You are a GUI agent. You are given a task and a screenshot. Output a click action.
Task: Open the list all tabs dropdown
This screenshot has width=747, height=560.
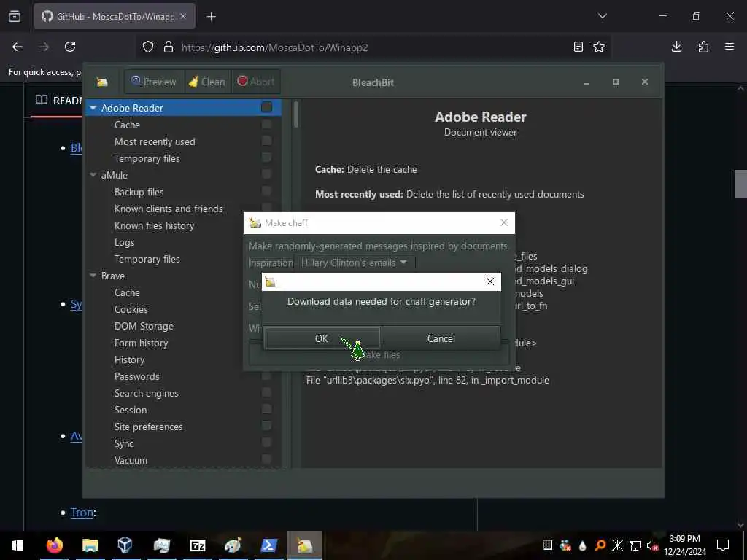click(602, 16)
